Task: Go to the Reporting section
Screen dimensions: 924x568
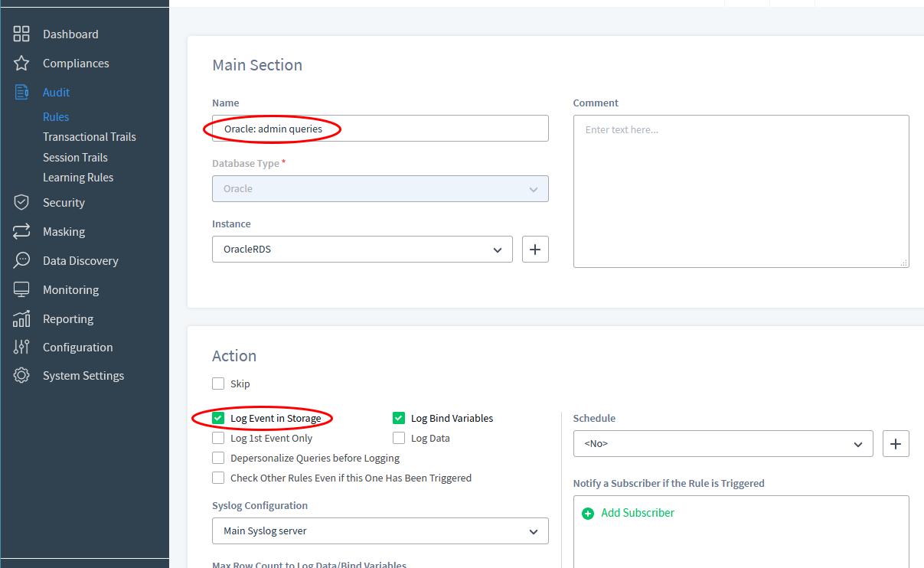Action: pos(68,318)
